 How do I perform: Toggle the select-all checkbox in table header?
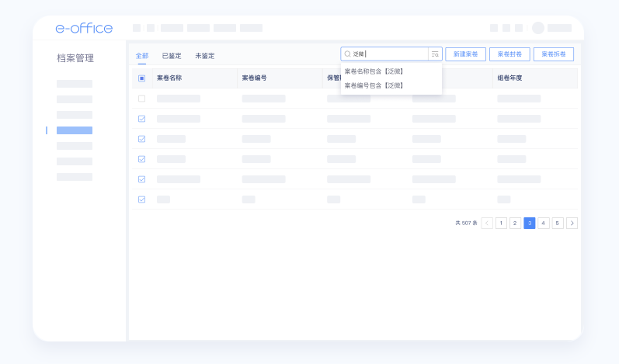coord(141,78)
